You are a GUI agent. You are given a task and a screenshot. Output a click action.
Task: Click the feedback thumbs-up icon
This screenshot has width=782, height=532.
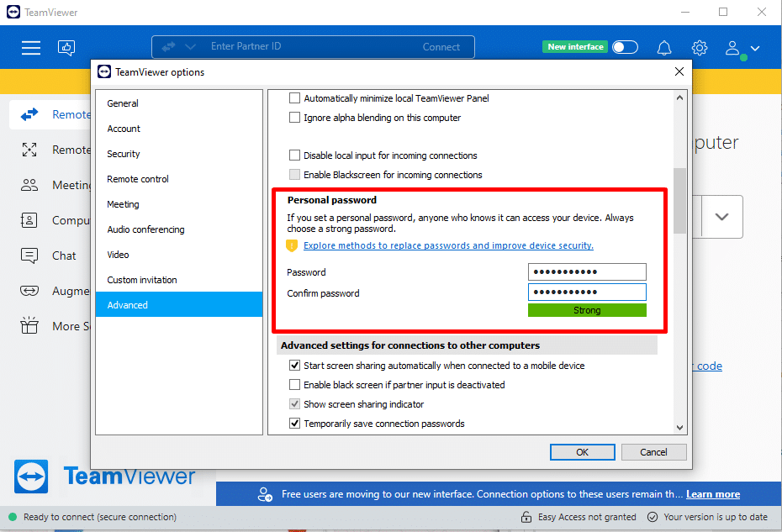point(66,48)
